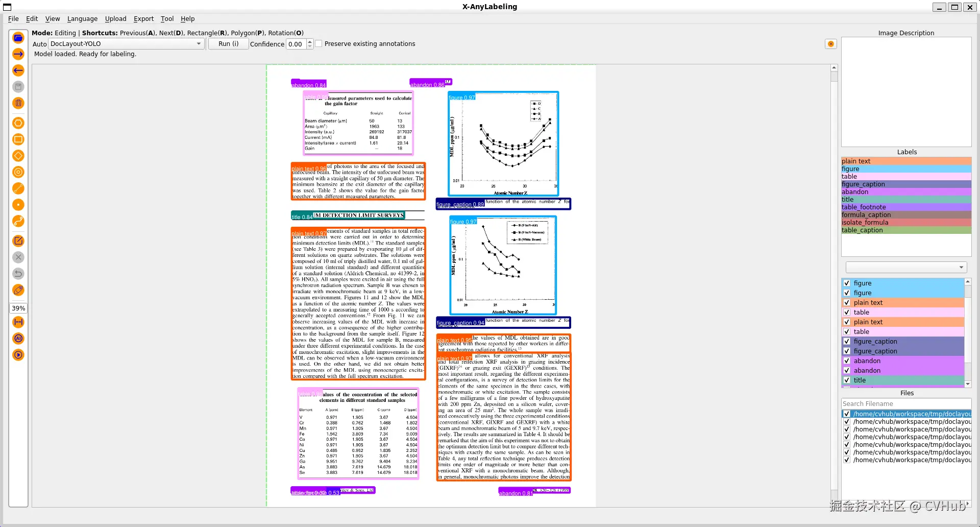
Task: Open the File menu
Action: pos(13,19)
